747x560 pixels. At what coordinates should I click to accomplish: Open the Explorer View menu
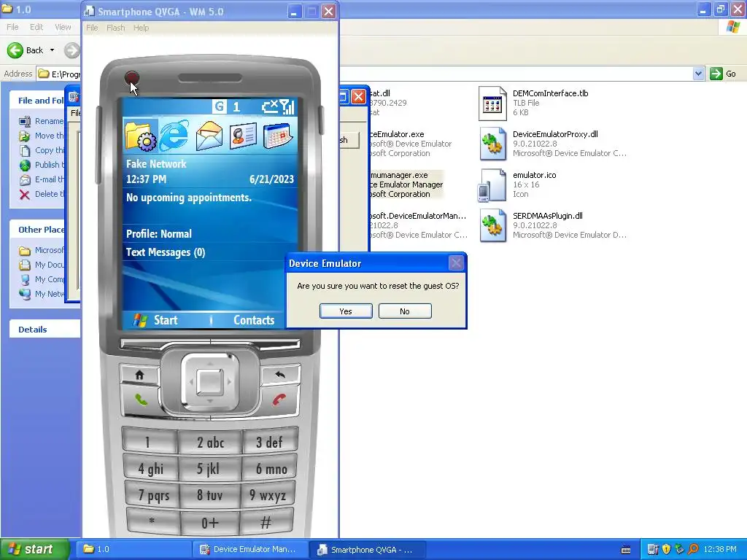coord(63,27)
